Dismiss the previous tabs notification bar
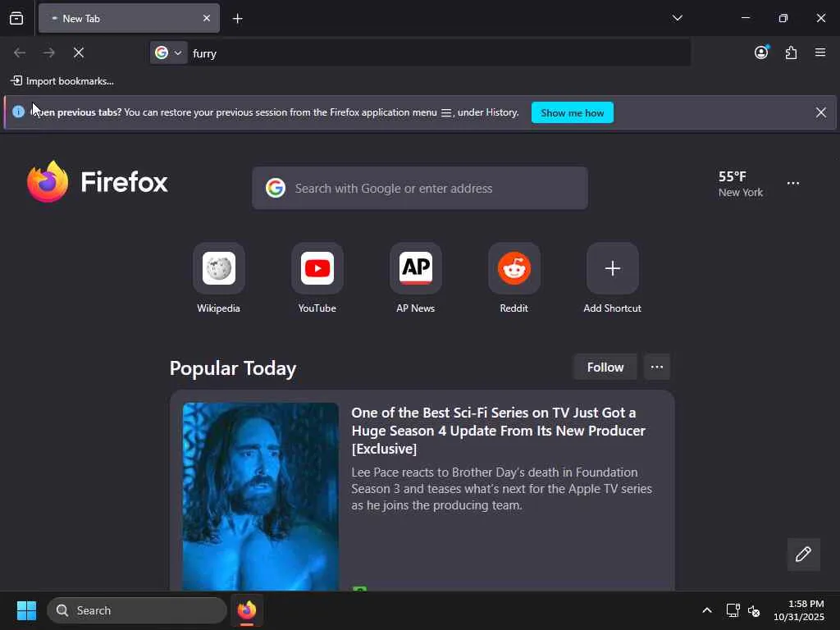Image resolution: width=840 pixels, height=630 pixels. (820, 112)
